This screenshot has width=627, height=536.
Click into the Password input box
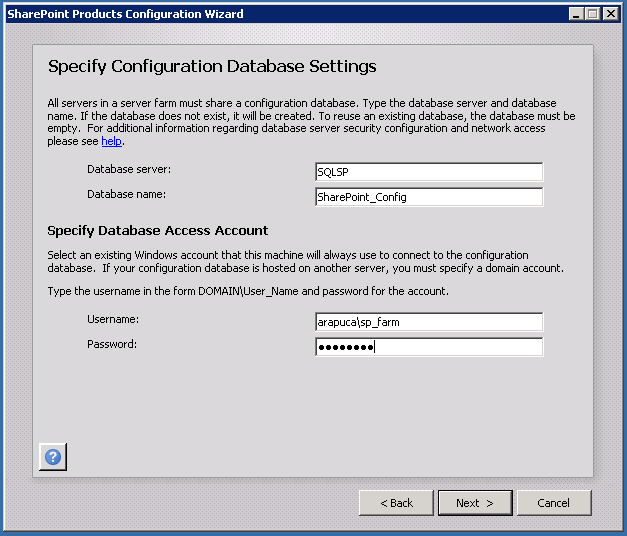click(x=428, y=347)
